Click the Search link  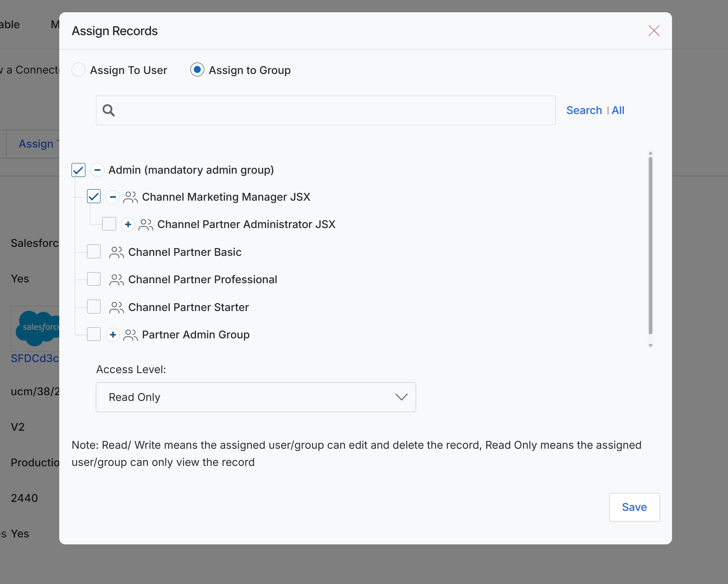tap(584, 110)
